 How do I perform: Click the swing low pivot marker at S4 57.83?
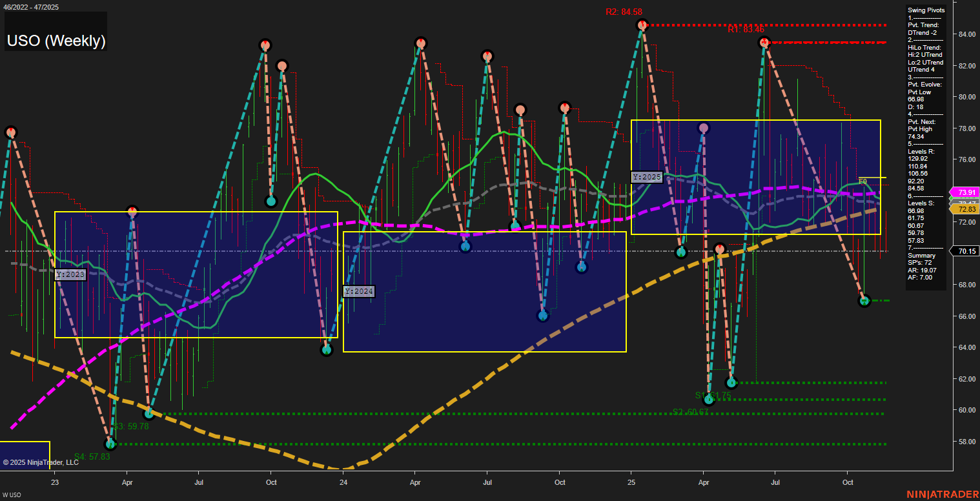click(110, 444)
